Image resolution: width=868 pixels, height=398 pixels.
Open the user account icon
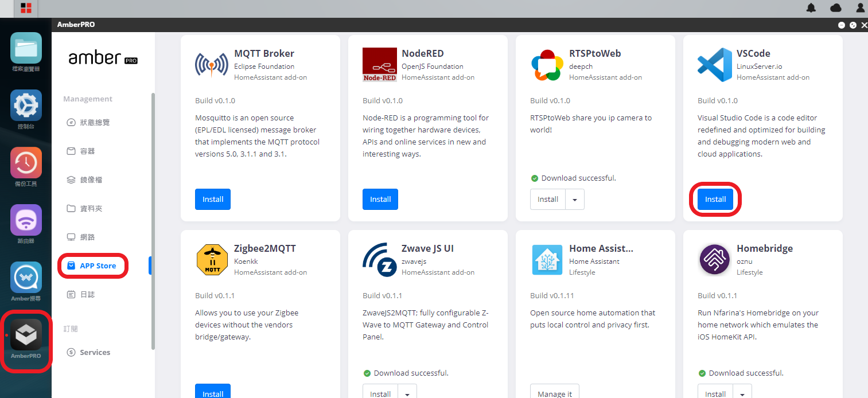point(860,8)
